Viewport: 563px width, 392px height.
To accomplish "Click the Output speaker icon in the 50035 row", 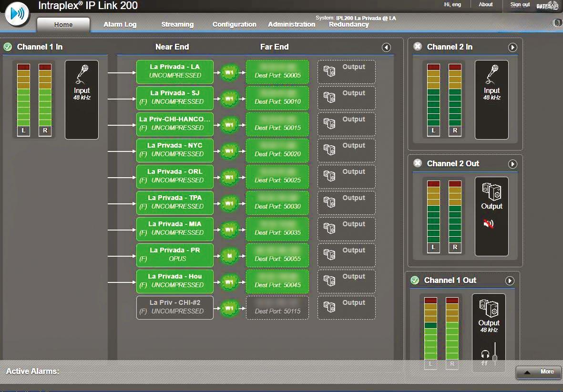I will pos(329,228).
